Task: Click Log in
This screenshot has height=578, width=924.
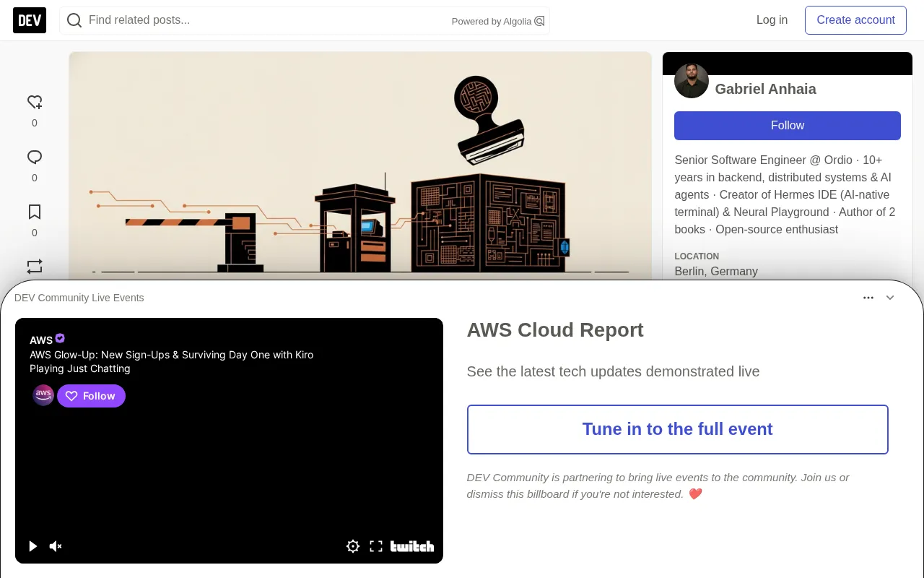Action: [772, 20]
